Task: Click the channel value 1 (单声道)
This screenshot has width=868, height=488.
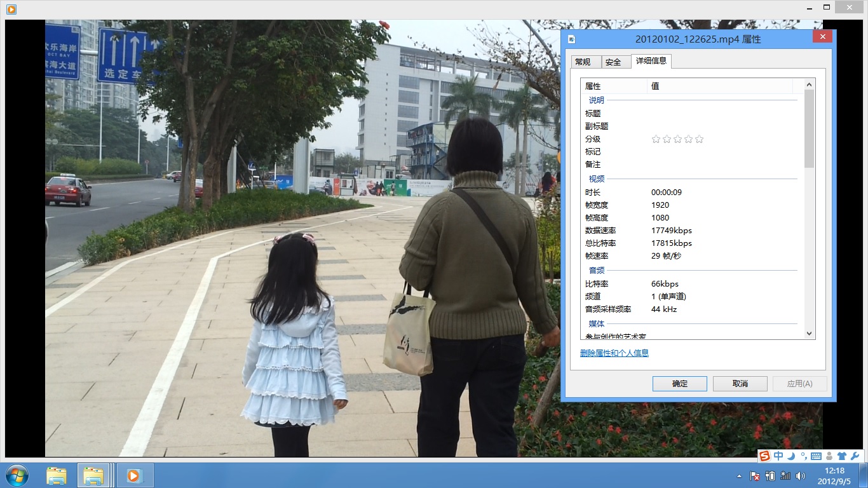Action: point(668,297)
